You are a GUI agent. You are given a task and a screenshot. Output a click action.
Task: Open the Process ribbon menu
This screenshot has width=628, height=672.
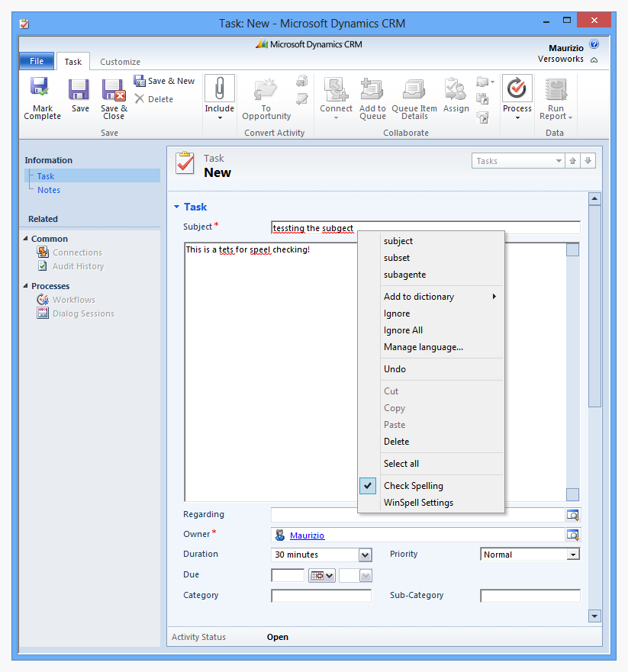coord(517,98)
